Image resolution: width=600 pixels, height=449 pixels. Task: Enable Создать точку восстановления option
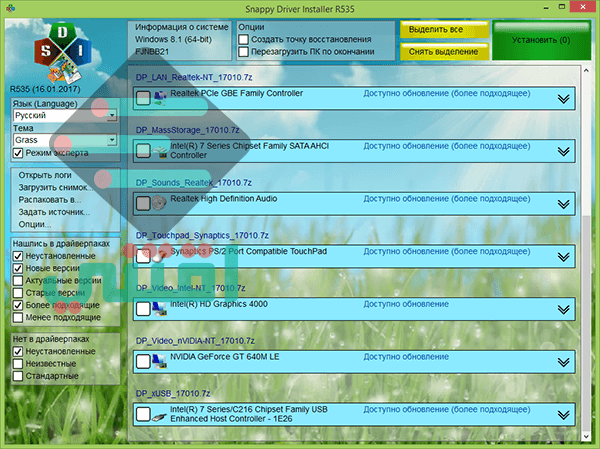click(243, 39)
